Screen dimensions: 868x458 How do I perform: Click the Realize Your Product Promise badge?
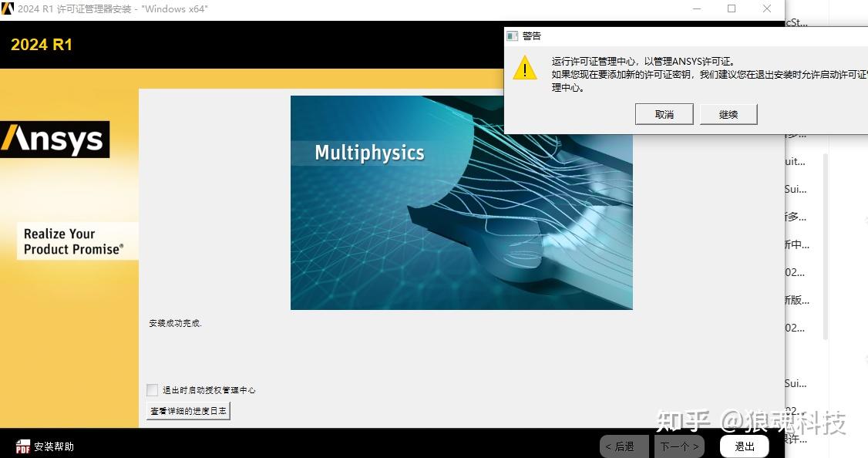pos(77,241)
